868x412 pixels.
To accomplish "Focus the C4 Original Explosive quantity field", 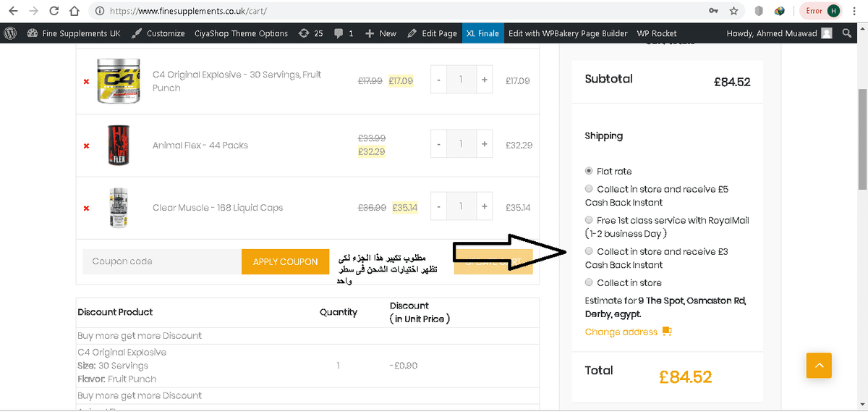I will (x=461, y=80).
